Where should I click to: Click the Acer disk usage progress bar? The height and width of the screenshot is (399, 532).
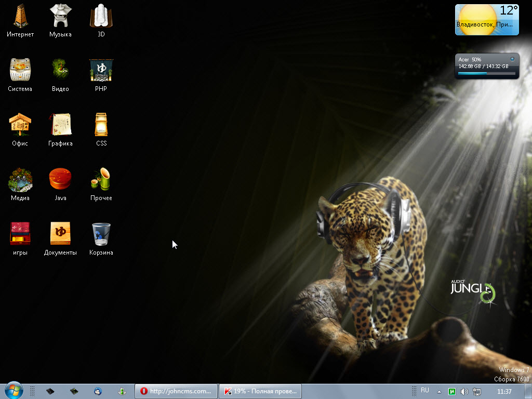486,73
